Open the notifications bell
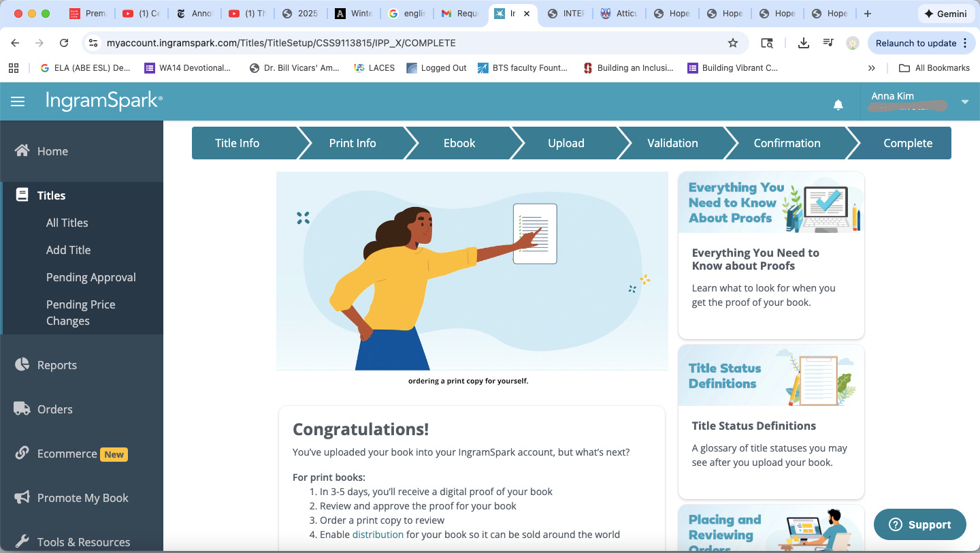980x553 pixels. 838,104
